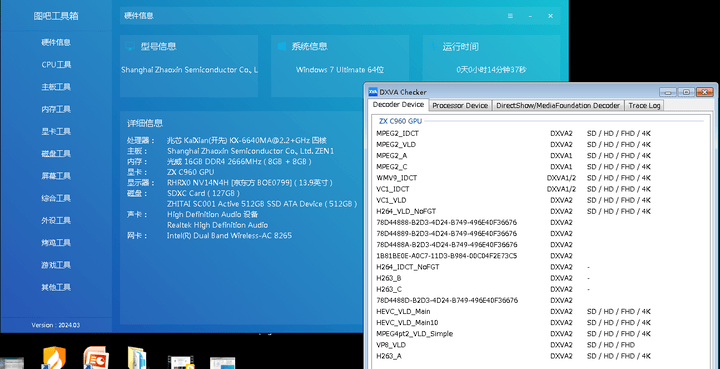Click the 内存 16GB DDR4 2666MHz value
Viewport: 720px width, 369px height.
[239, 162]
